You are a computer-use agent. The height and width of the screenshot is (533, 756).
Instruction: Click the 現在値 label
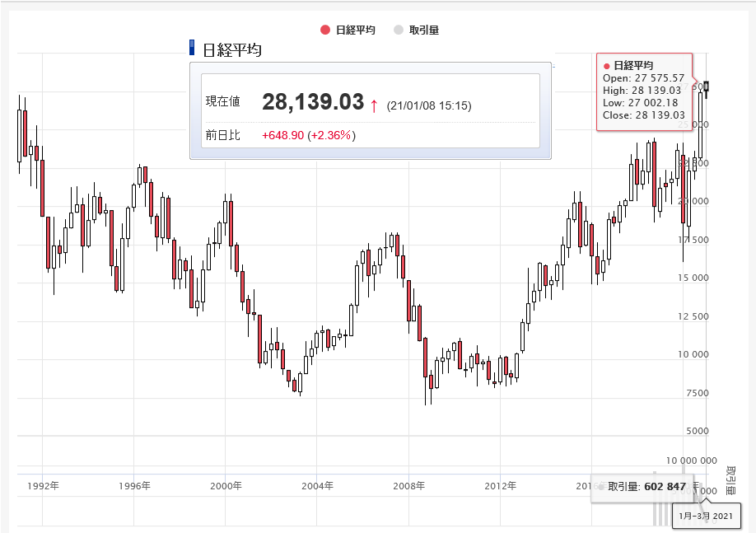click(x=222, y=101)
